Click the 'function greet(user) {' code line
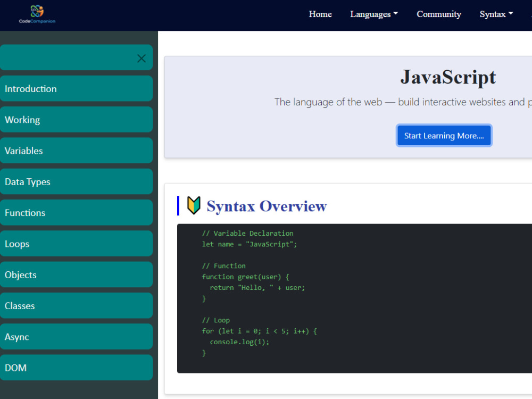This screenshot has width=532, height=399. coord(245,277)
